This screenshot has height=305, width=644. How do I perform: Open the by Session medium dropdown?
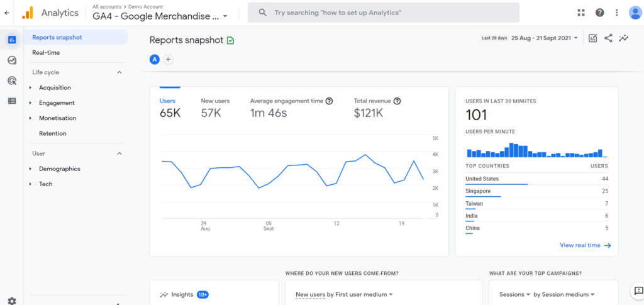[564, 294]
